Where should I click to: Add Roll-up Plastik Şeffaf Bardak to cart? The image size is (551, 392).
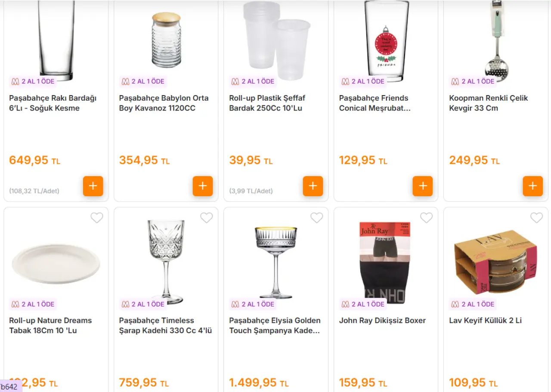click(313, 186)
